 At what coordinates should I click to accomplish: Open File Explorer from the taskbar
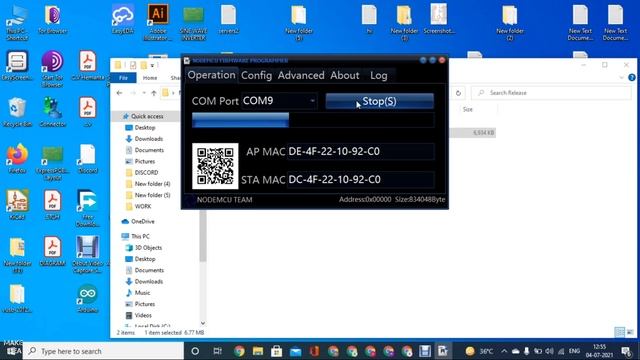coord(258,351)
